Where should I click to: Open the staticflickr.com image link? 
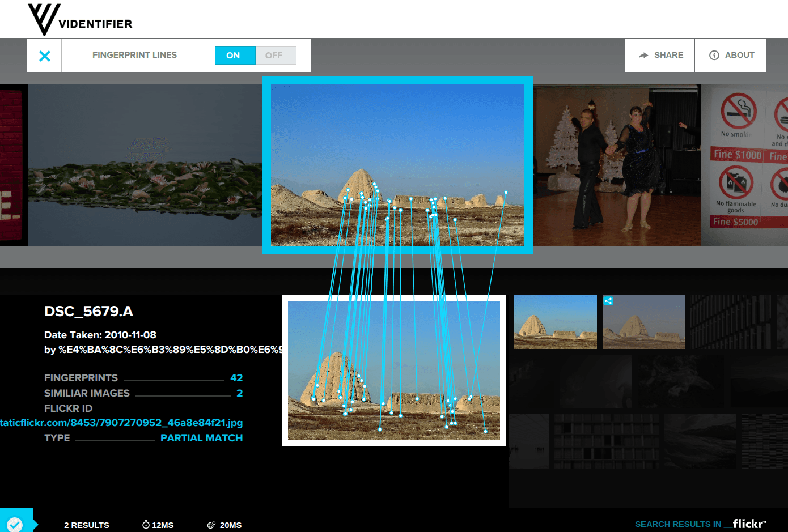pyautogui.click(x=121, y=423)
